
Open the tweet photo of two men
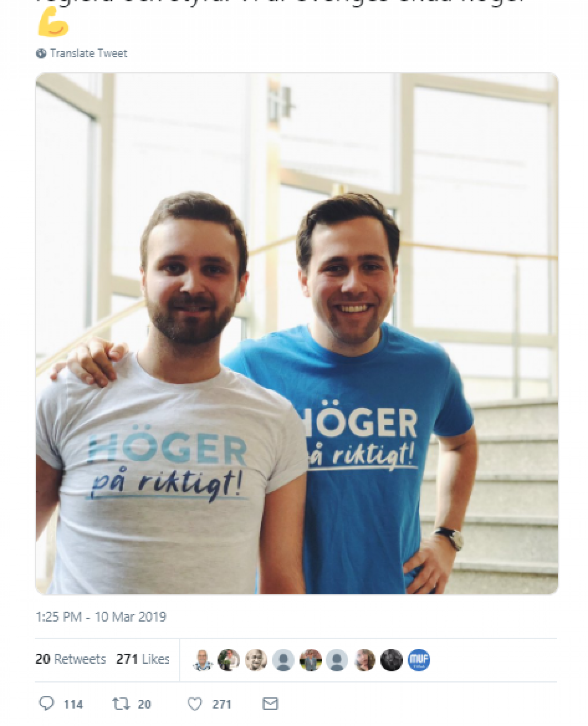[297, 333]
